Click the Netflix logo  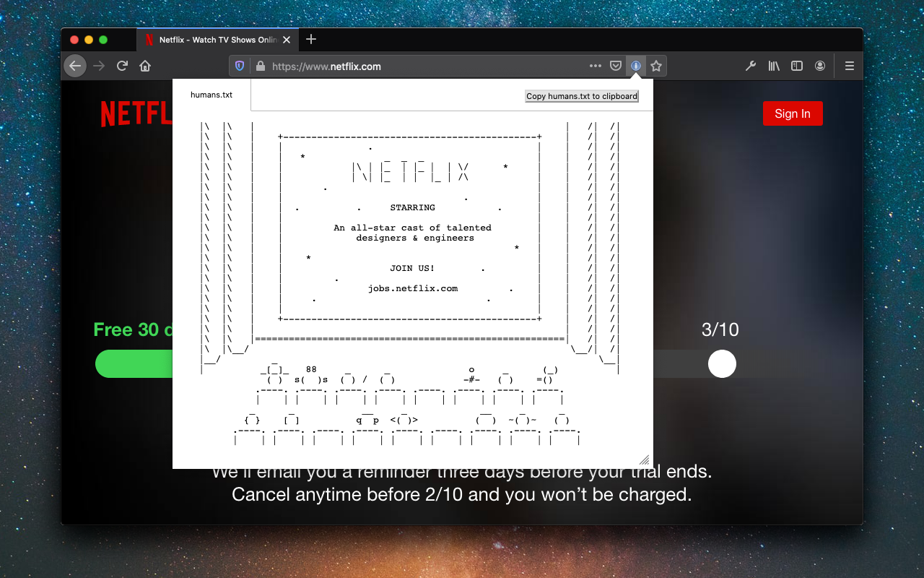tap(136, 114)
